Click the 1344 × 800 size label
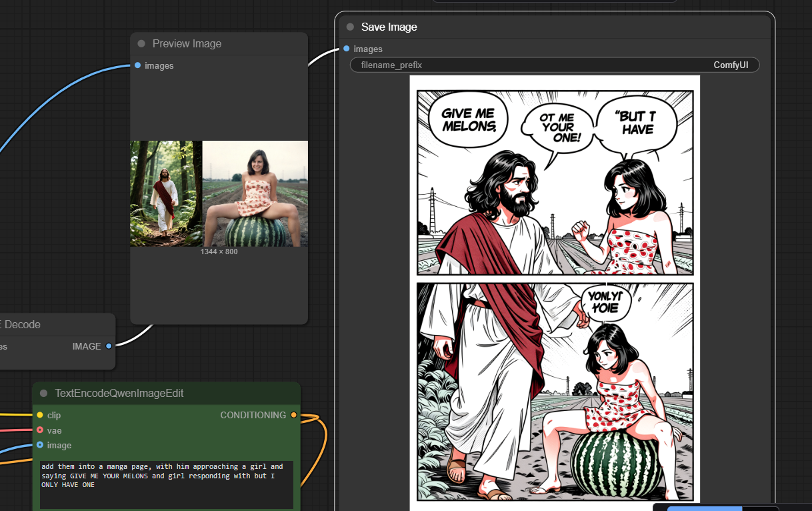Image resolution: width=812 pixels, height=511 pixels. pyautogui.click(x=219, y=251)
